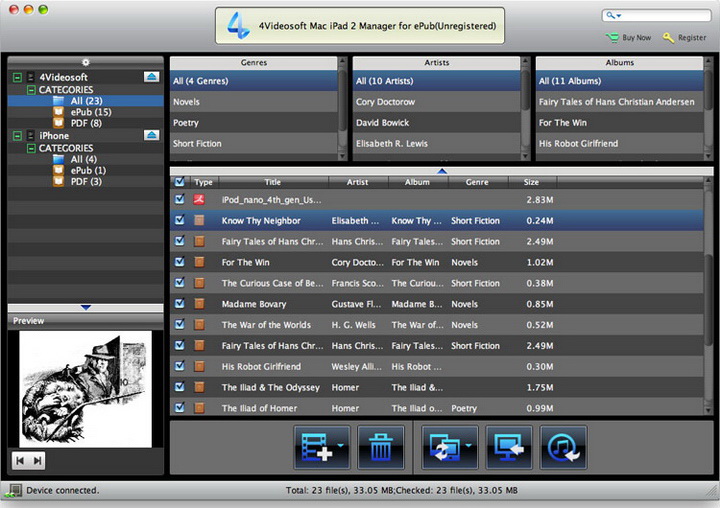Screen dimensions: 720x508
Task: Eject the 4Videosoft device
Action: pyautogui.click(x=151, y=77)
